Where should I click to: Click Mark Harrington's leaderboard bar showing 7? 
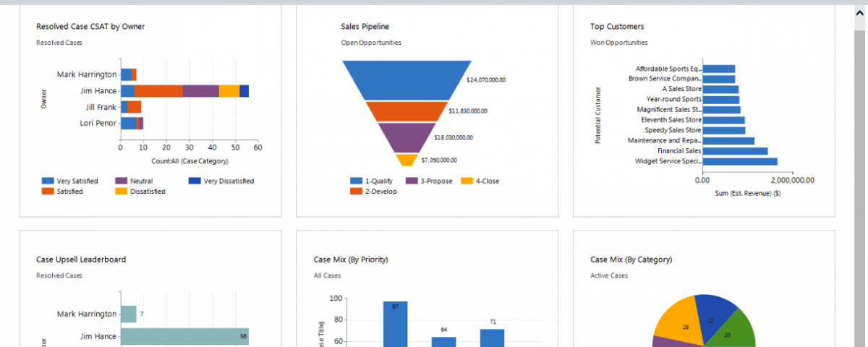click(129, 314)
